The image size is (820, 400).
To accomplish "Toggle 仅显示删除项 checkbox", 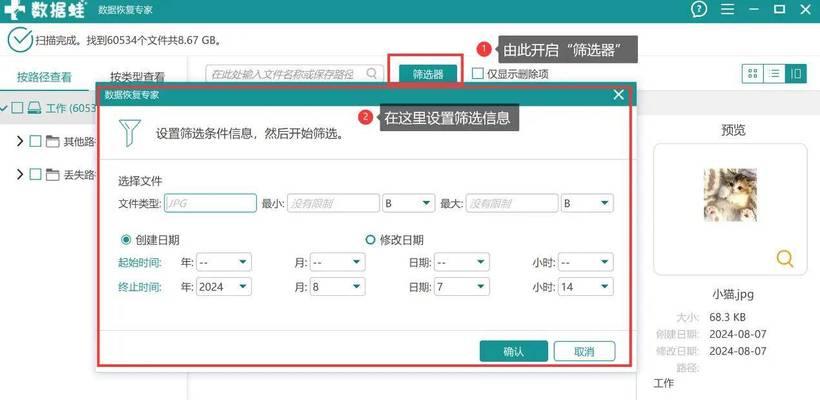I will [x=477, y=74].
